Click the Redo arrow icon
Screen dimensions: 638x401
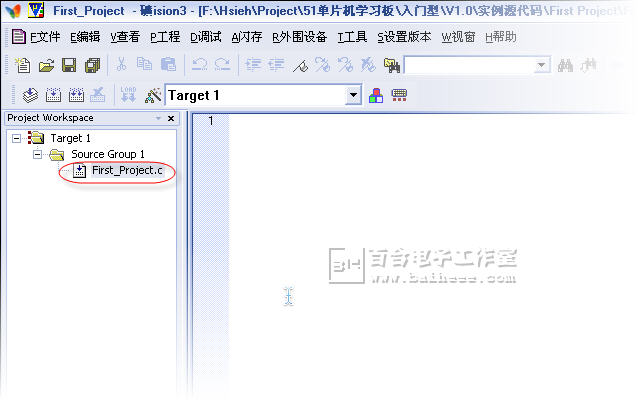point(222,64)
